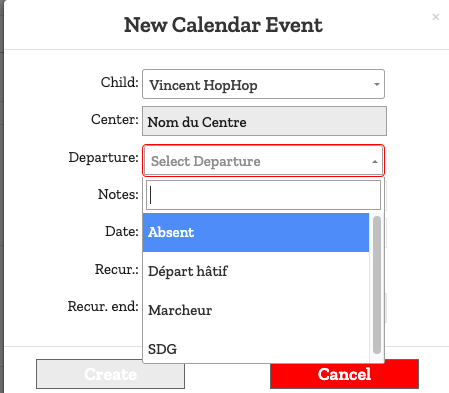
Task: Choose Départ hâtif option
Action: [x=256, y=271]
